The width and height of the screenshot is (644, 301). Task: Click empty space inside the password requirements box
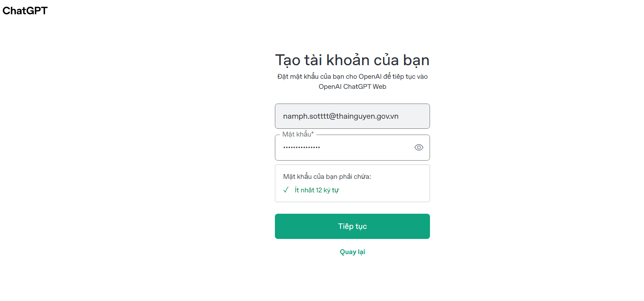[388, 190]
